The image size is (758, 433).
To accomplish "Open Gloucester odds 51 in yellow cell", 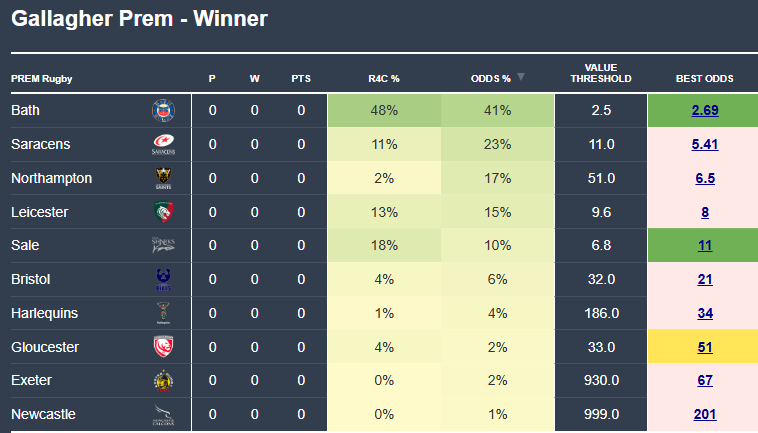I will [x=705, y=347].
